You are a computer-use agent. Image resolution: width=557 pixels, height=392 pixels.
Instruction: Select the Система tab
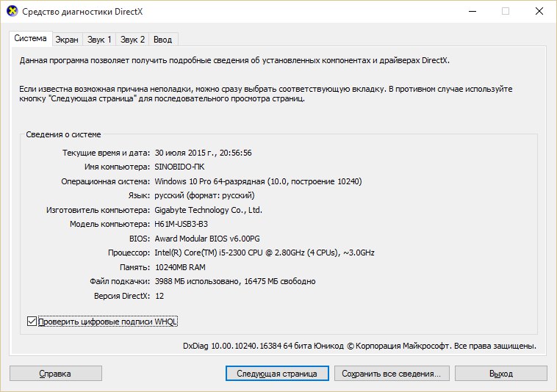click(30, 38)
